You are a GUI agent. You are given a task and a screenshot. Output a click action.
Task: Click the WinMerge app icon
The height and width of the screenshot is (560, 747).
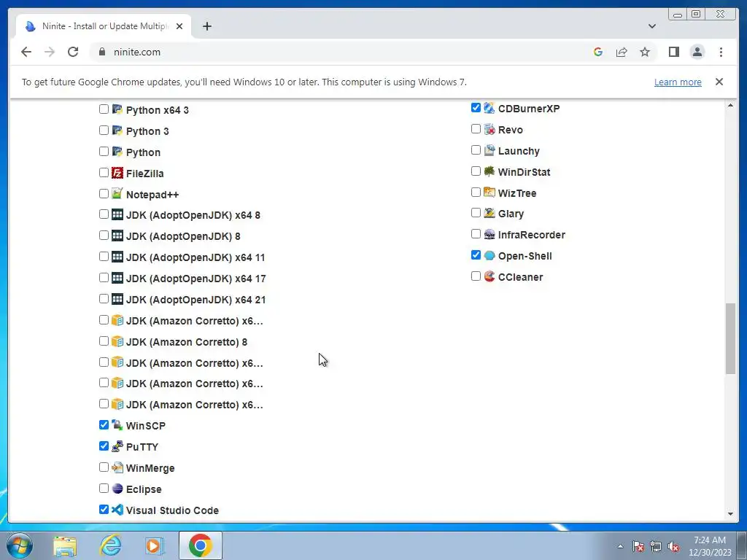(x=117, y=467)
